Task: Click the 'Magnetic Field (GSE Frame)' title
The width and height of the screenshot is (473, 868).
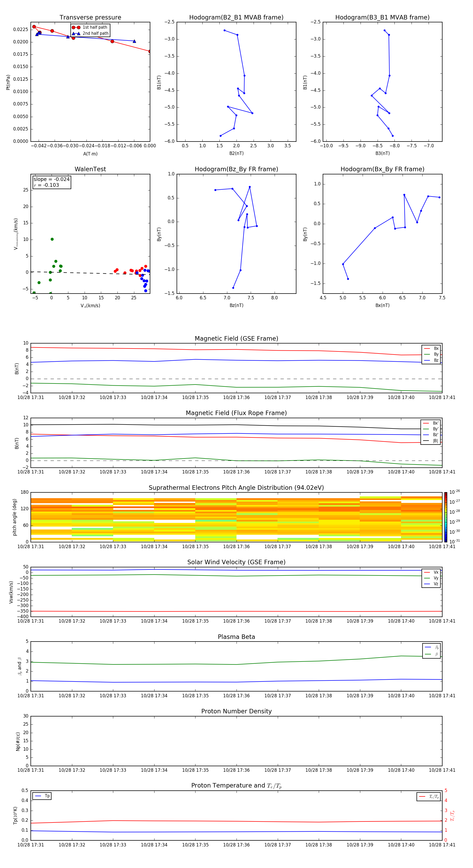Action: 236,338
